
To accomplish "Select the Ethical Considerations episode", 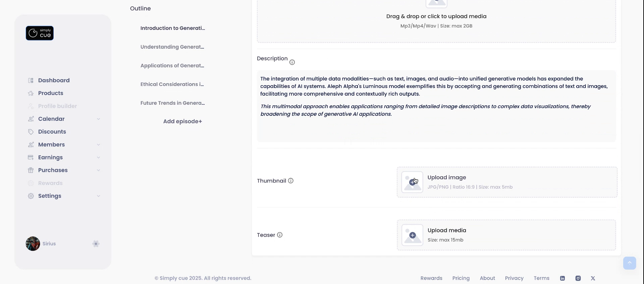I will tap(172, 84).
